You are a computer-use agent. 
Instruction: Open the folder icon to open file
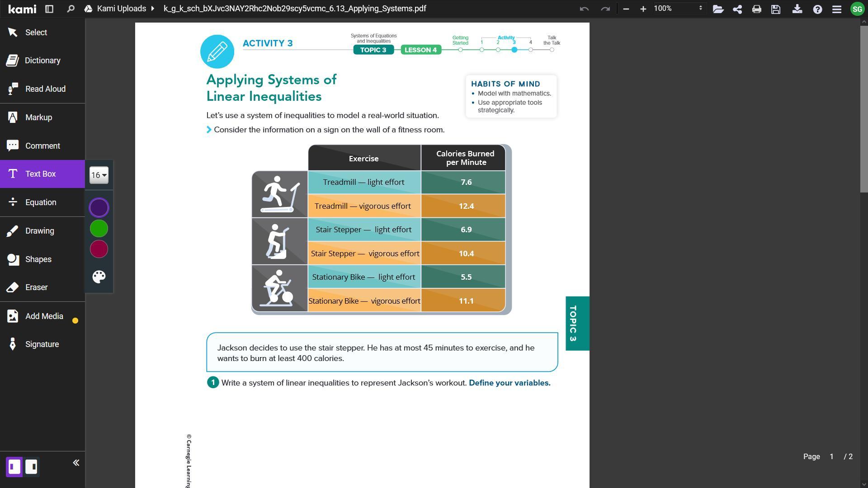pos(718,9)
